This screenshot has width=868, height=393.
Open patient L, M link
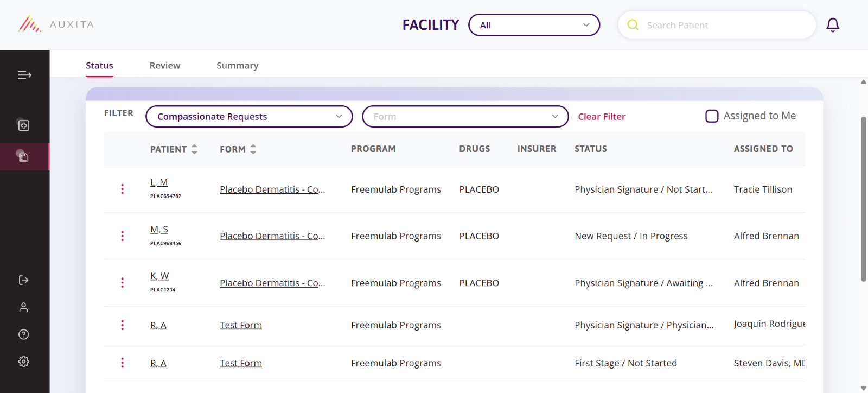click(x=159, y=182)
